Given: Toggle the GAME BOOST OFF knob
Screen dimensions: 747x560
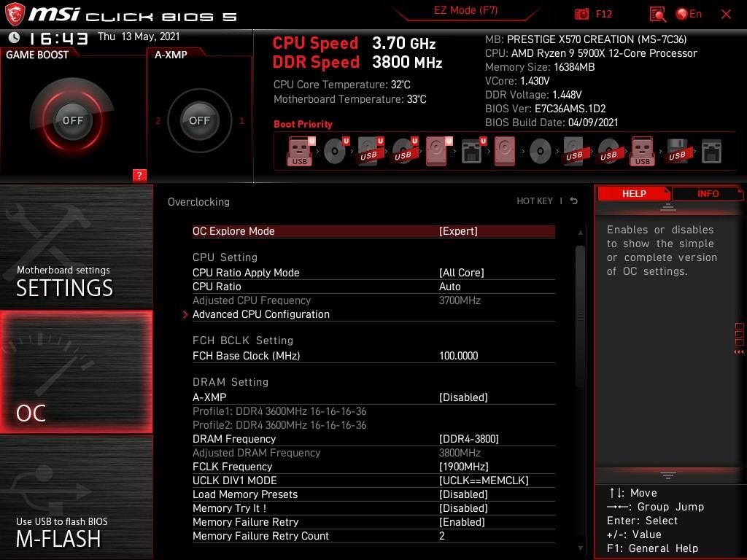Looking at the screenshot, I should 72,120.
